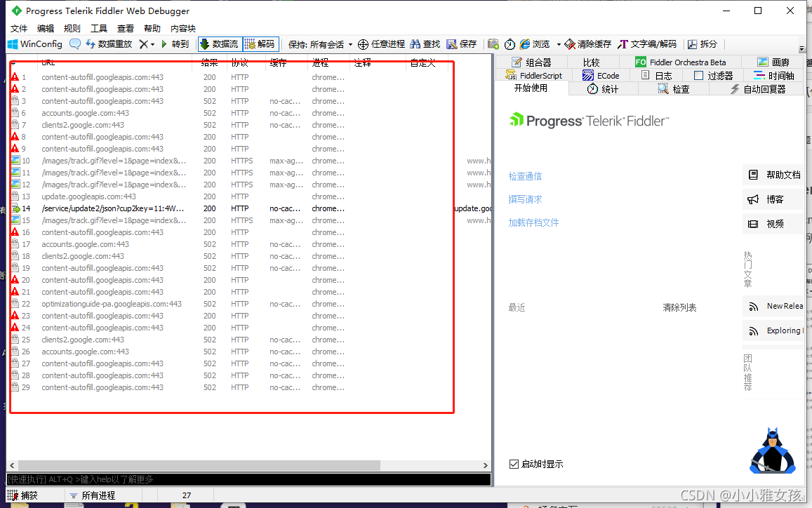812x508 pixels.
Task: Open the New Release RSS item
Action: click(x=773, y=306)
